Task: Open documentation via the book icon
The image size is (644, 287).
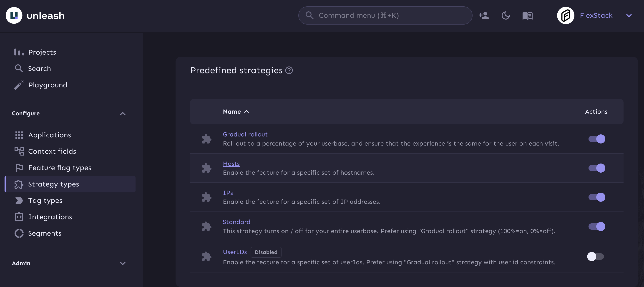Action: click(x=528, y=16)
